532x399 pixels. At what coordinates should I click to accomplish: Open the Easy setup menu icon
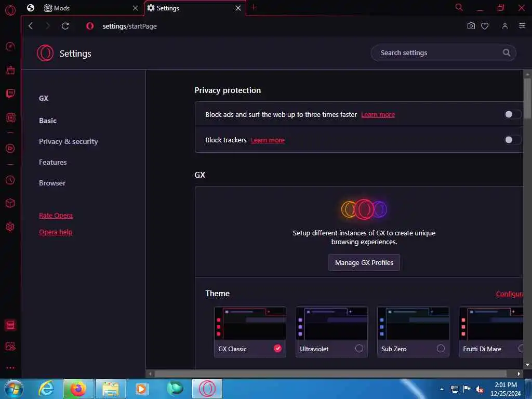[x=522, y=26]
